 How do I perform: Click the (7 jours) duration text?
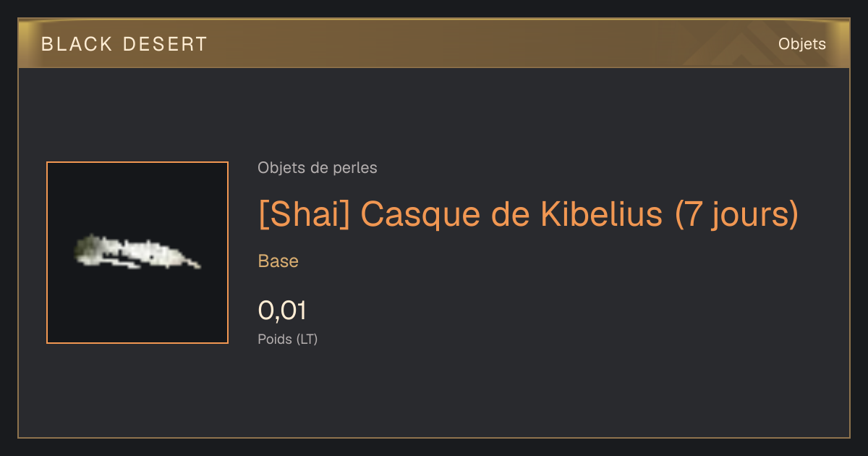click(736, 214)
